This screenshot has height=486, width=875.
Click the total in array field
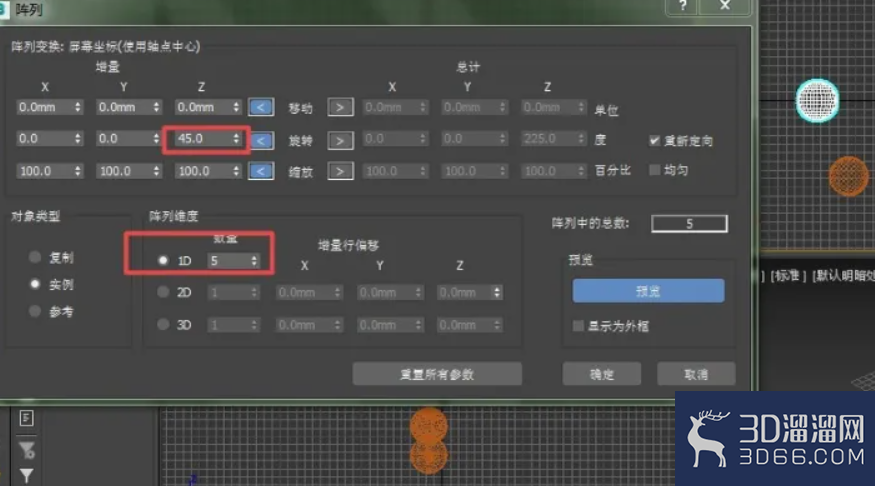(x=689, y=224)
